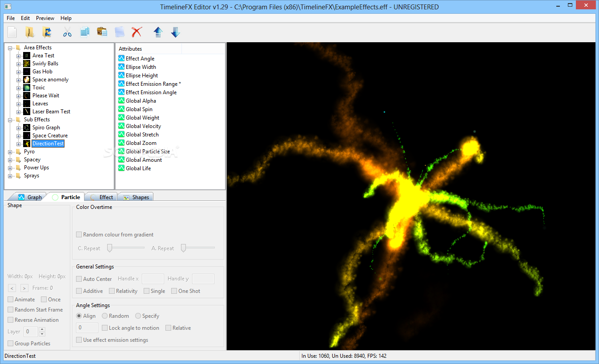The height and width of the screenshot is (364, 599).
Task: Click the Spiro Graph thumbnail icon
Action: click(27, 128)
